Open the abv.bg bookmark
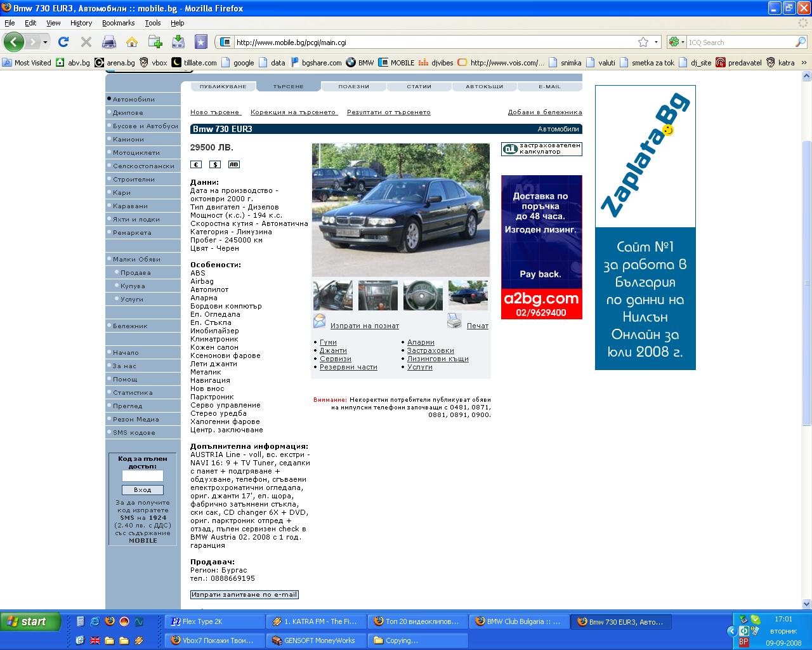This screenshot has height=650, width=812. pyautogui.click(x=73, y=63)
